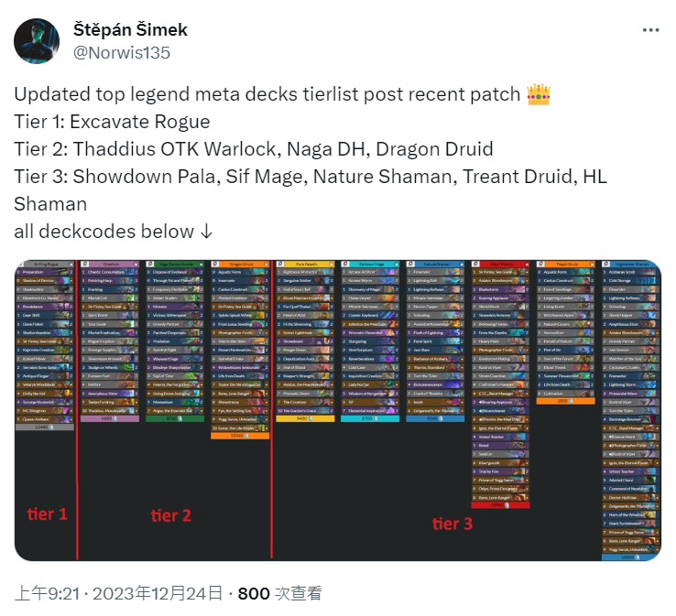This screenshot has width=676, height=616.
Task: Open Štěpán Šimek's profile avatar
Action: click(37, 41)
